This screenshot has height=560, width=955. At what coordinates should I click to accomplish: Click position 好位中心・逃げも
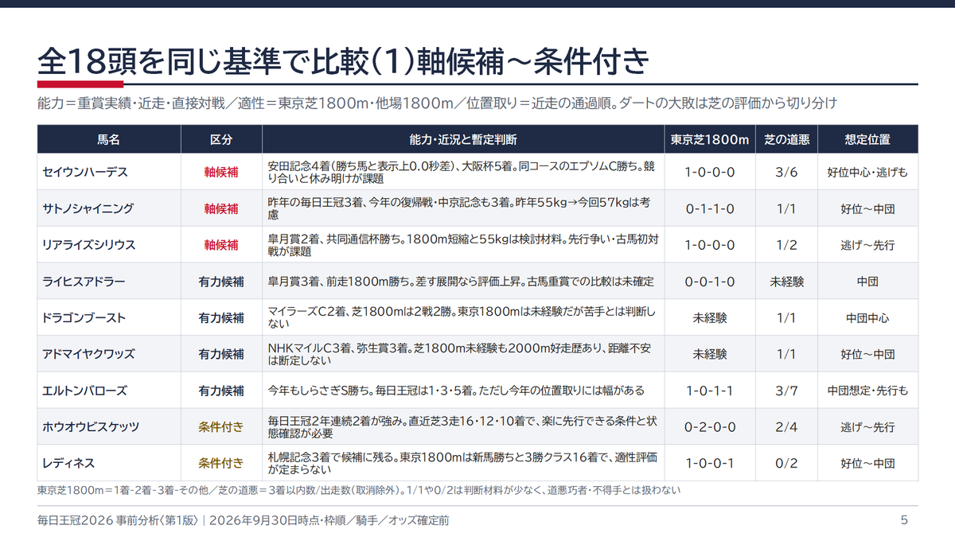[x=867, y=172]
